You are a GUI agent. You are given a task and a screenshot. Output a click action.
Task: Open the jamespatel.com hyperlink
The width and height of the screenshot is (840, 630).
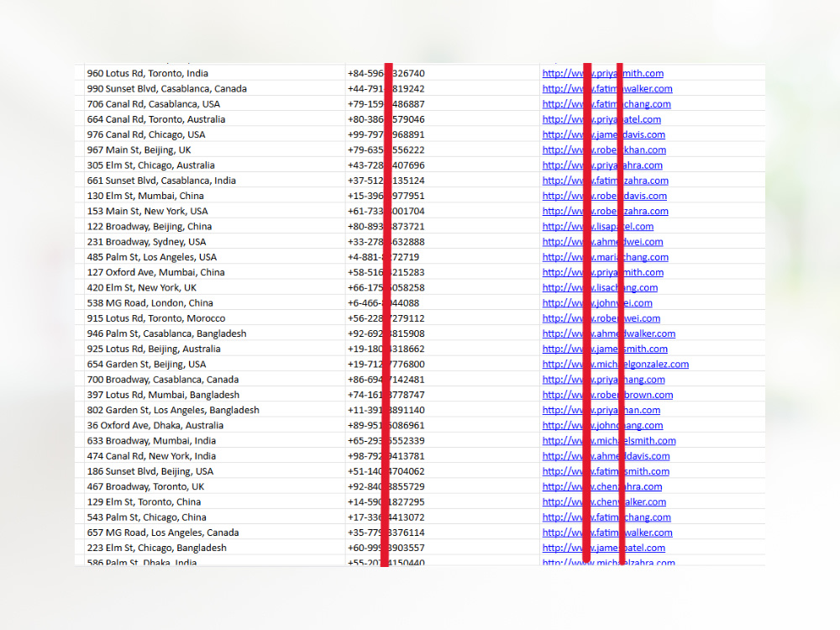click(604, 548)
